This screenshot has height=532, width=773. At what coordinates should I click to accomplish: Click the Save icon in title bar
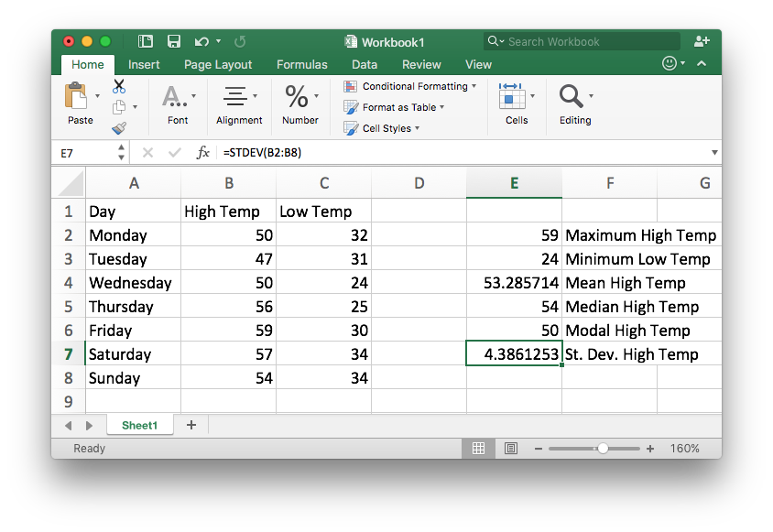173,41
